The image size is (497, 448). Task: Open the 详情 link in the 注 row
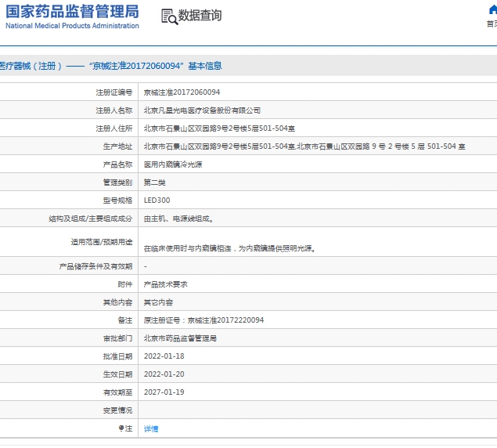click(x=151, y=429)
